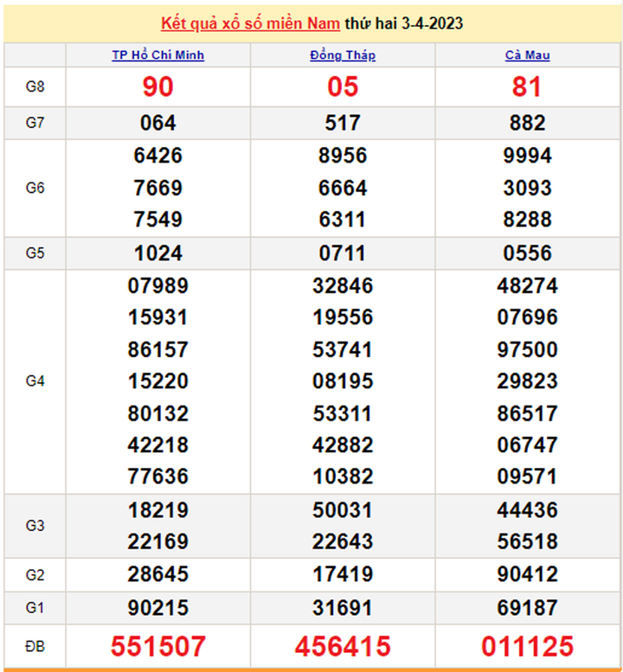
Task: Select the ĐB special prize row label
Action: point(35,646)
